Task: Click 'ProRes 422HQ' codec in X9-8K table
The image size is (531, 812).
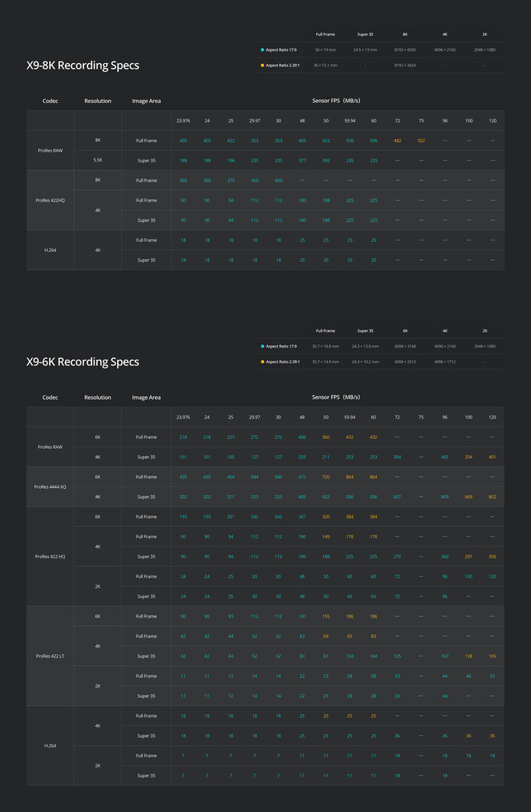Action: 50,201
